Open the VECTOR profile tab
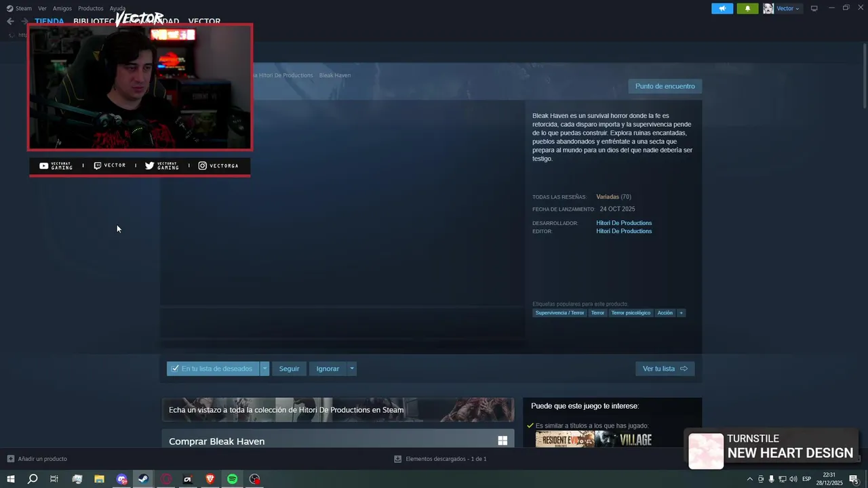The image size is (868, 488). click(204, 21)
